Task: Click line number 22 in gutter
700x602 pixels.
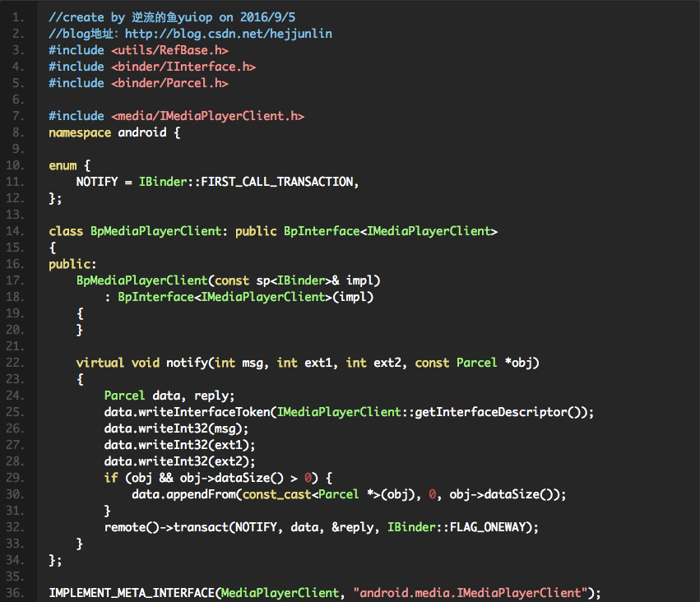Action: 15,363
